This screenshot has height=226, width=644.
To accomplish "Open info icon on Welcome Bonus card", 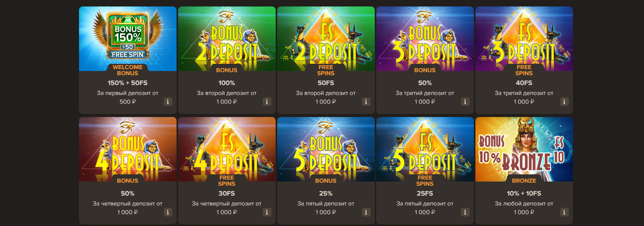I will coord(168,102).
